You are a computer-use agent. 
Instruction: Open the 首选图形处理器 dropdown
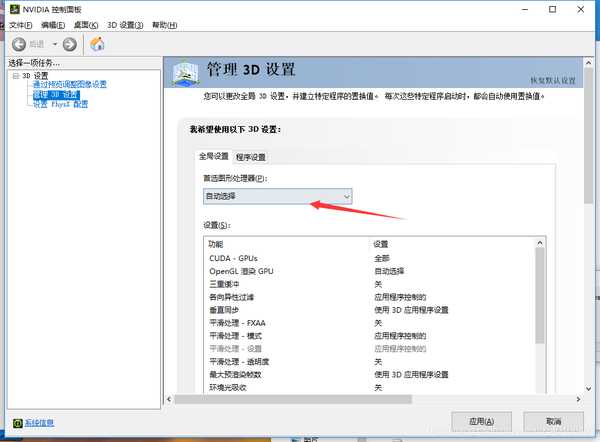coord(277,196)
